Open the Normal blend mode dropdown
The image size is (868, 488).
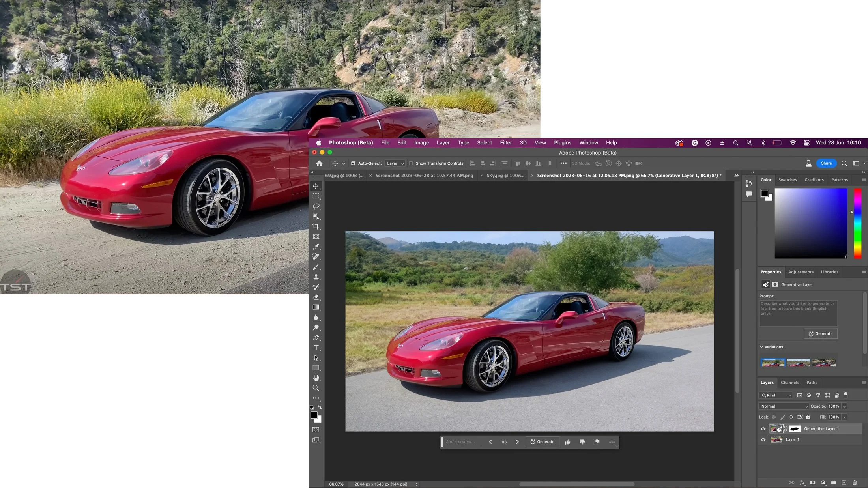(784, 406)
